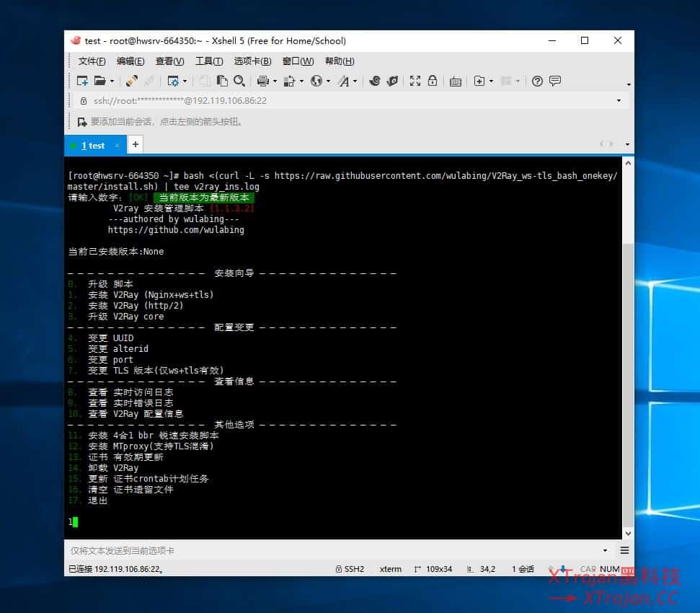Click the 34,2 cursor position status entry
The width and height of the screenshot is (700, 613).
click(482, 569)
